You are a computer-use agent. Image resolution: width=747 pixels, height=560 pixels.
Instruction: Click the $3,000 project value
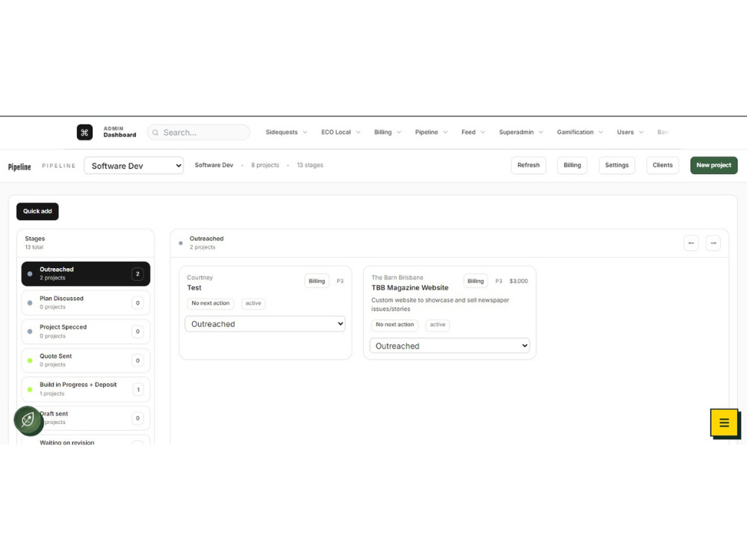(x=519, y=281)
